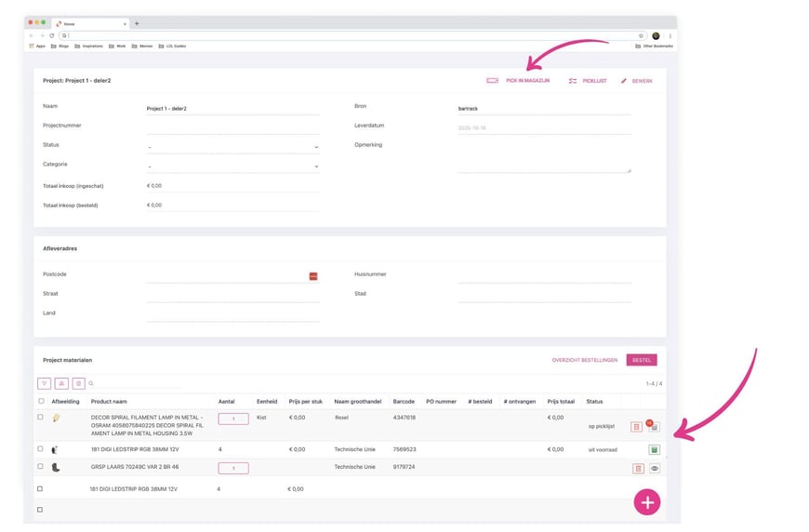Click the pink plus add button
The width and height of the screenshot is (809, 532).
point(647,502)
